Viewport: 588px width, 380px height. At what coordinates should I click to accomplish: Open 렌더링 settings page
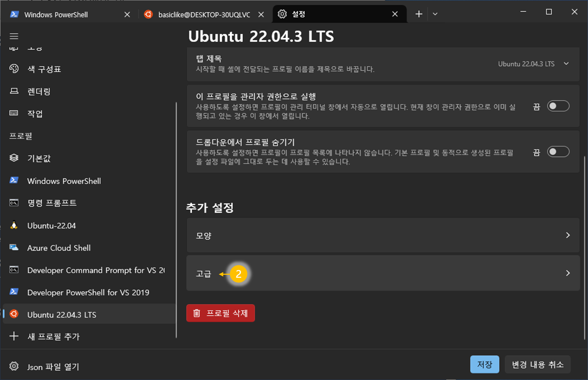tap(89, 91)
